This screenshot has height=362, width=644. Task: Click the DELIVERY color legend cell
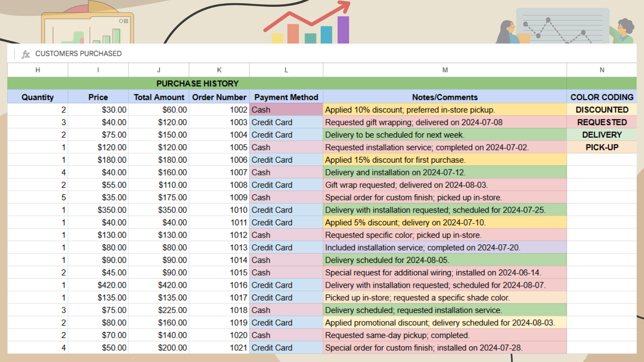click(x=602, y=135)
